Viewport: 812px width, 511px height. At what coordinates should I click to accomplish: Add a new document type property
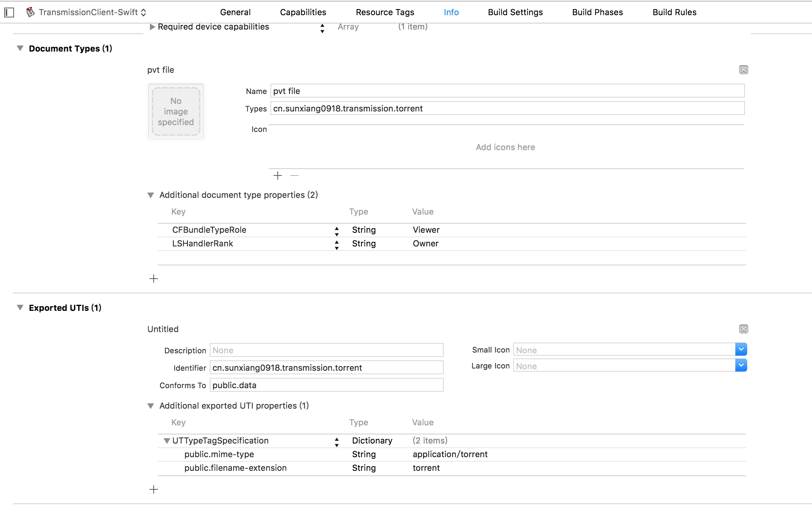[154, 279]
